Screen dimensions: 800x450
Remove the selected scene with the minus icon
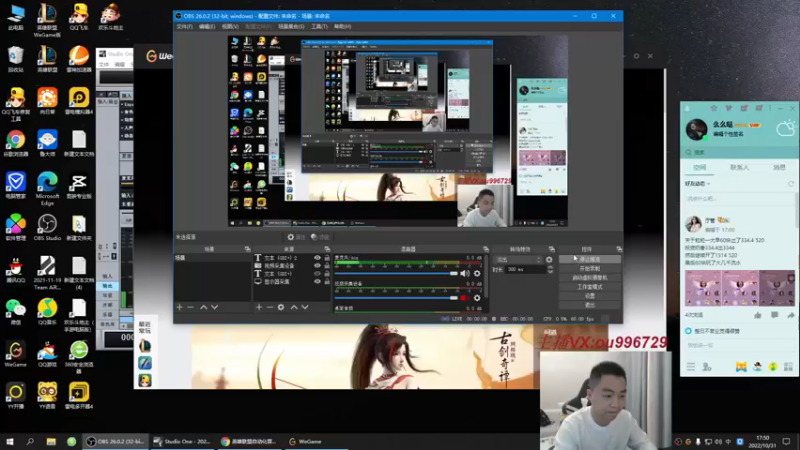(x=190, y=307)
